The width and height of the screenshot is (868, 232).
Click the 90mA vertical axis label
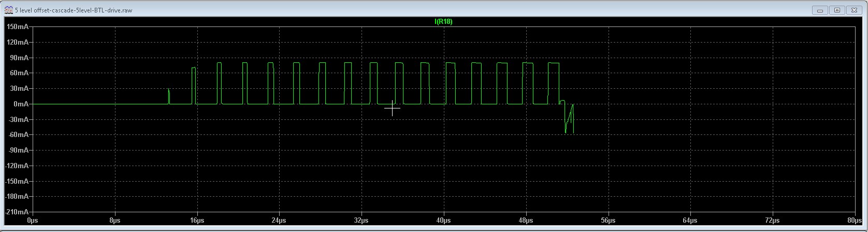point(19,58)
